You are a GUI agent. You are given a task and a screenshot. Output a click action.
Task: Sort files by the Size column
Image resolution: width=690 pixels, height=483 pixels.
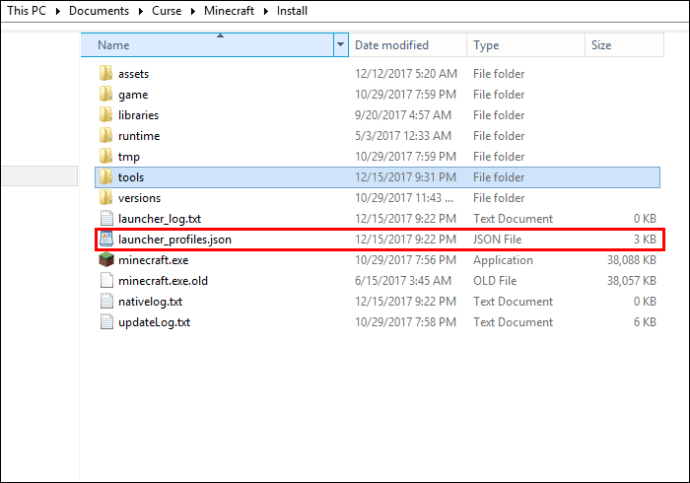(601, 45)
